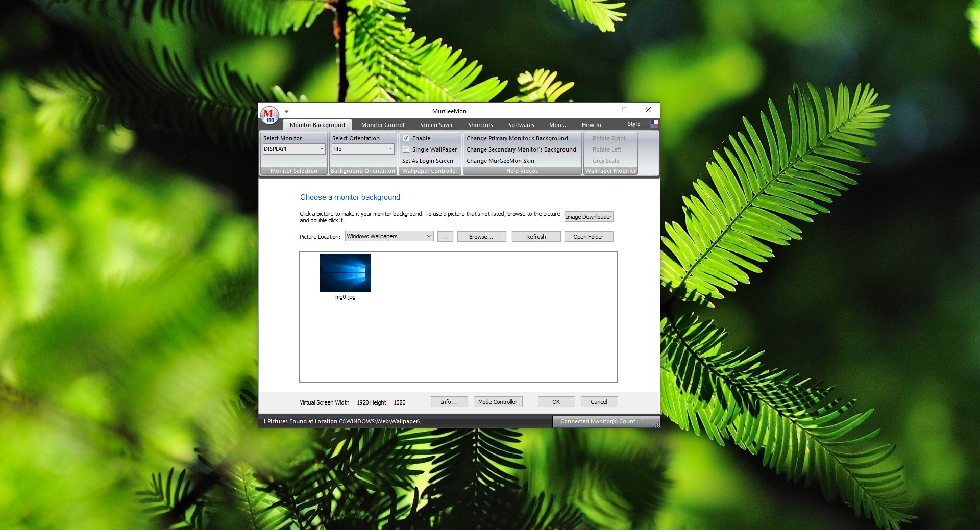The width and height of the screenshot is (980, 530).
Task: Expand the quick access toolbar chevron
Action: (287, 111)
